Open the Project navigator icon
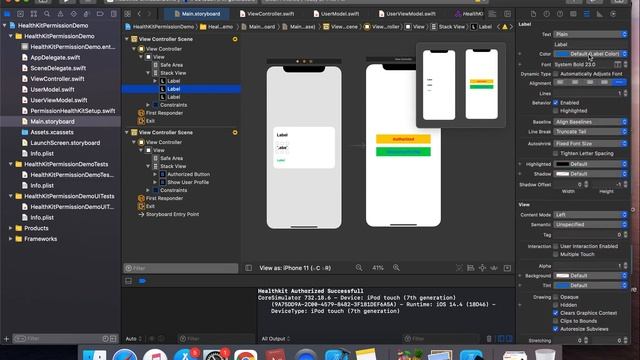This screenshot has height=360, width=640. (7, 14)
